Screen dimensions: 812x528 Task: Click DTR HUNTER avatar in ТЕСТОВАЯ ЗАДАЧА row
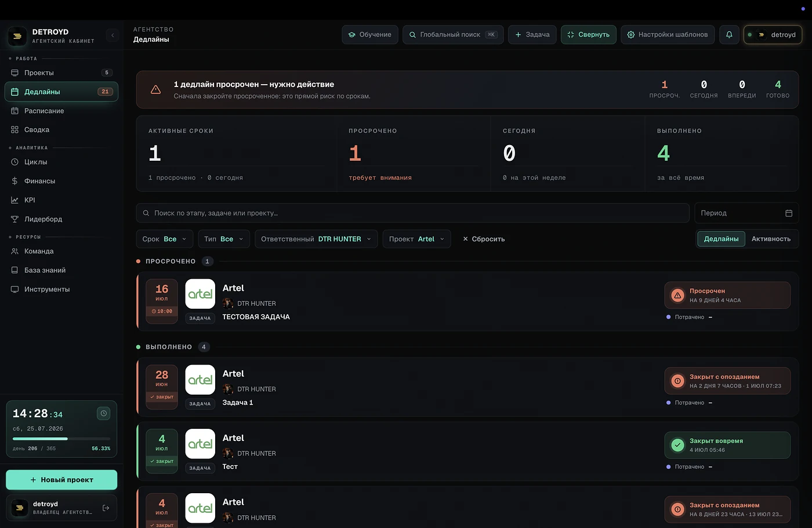pos(228,303)
